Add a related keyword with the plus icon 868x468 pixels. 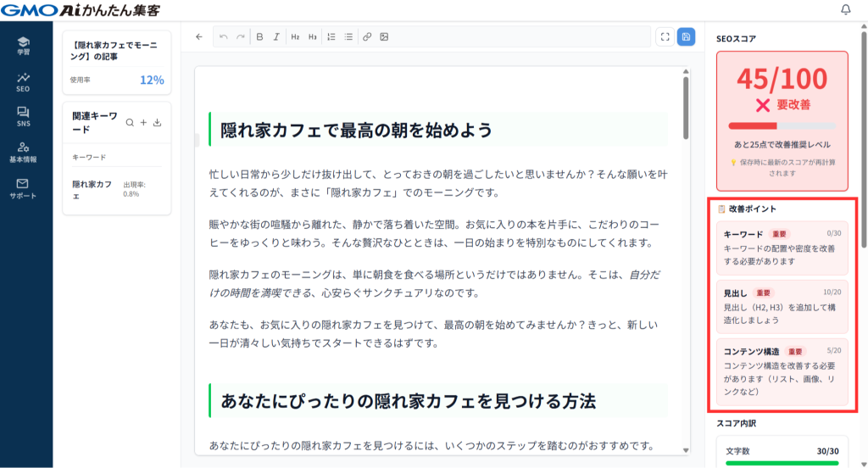(143, 123)
